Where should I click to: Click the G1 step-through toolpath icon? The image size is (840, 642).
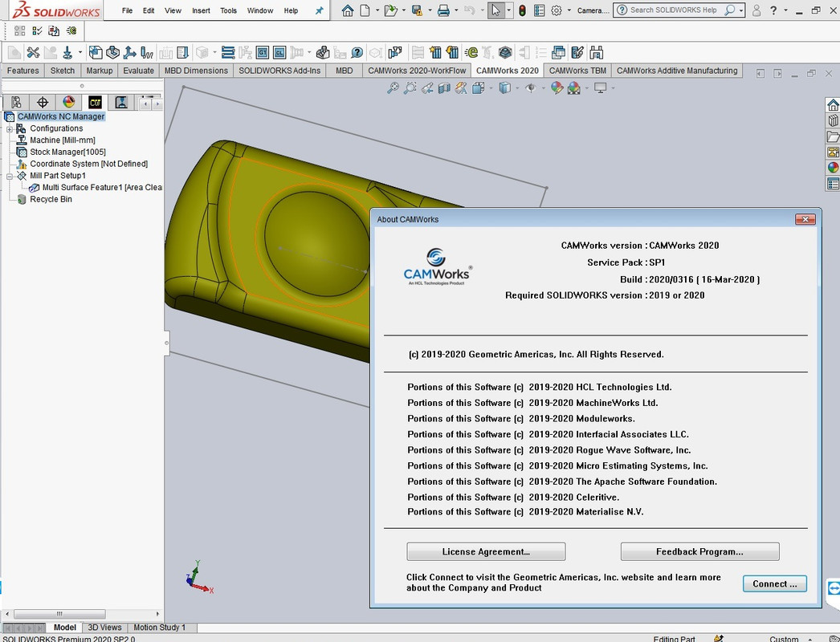click(x=263, y=52)
